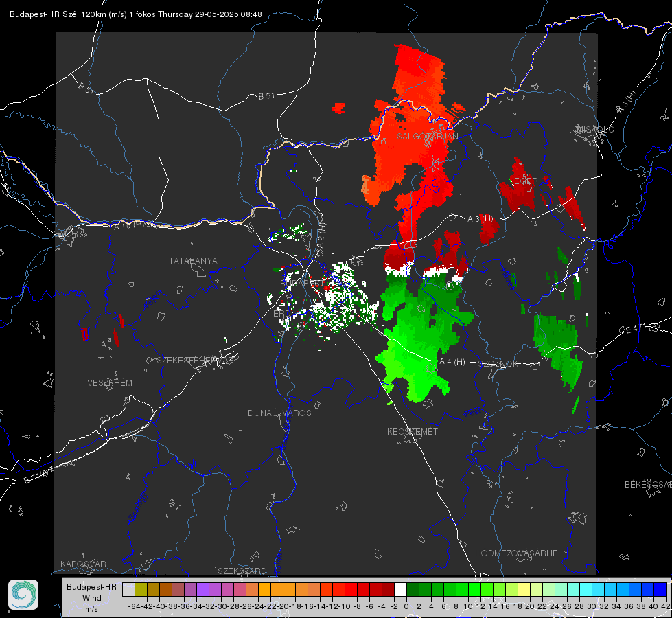Click the cyan swatch between 28 and 30

(586, 589)
